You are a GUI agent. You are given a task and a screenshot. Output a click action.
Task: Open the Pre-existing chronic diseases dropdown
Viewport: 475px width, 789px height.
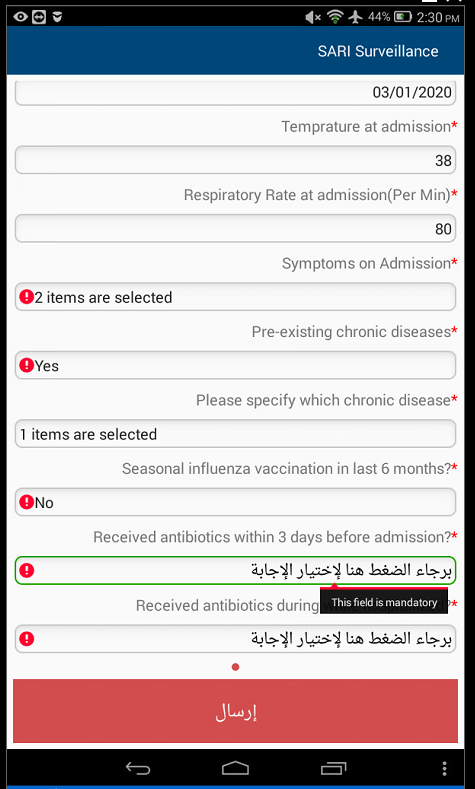click(235, 365)
